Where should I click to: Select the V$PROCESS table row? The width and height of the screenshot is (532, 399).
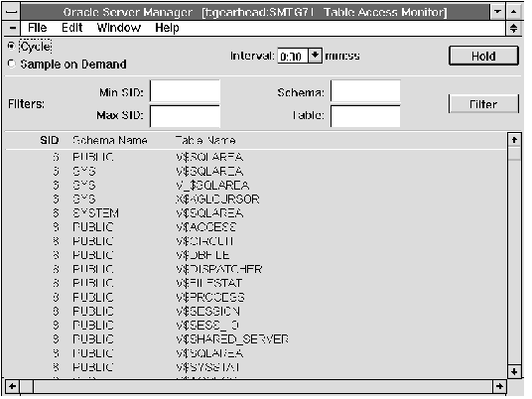pos(256,297)
